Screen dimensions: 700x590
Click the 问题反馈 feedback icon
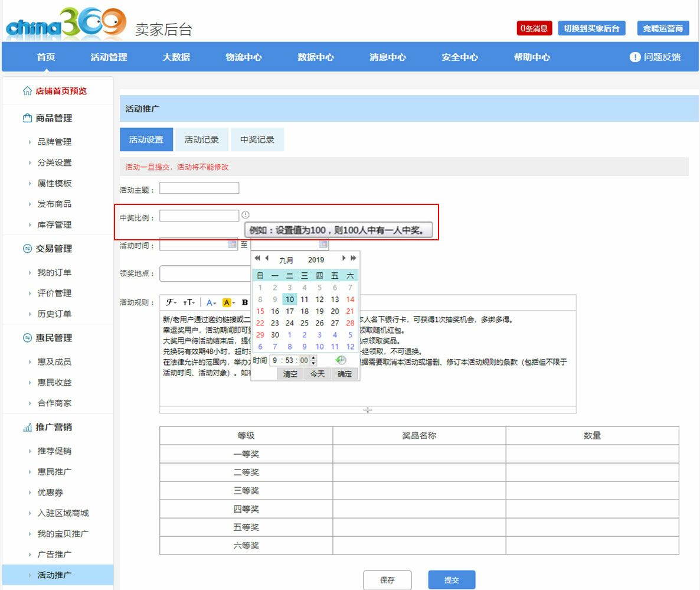[635, 57]
